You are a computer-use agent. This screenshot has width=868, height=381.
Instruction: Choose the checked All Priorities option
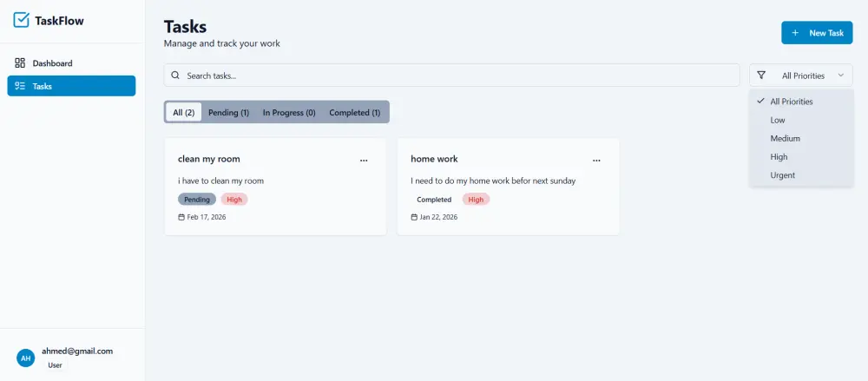pos(791,102)
